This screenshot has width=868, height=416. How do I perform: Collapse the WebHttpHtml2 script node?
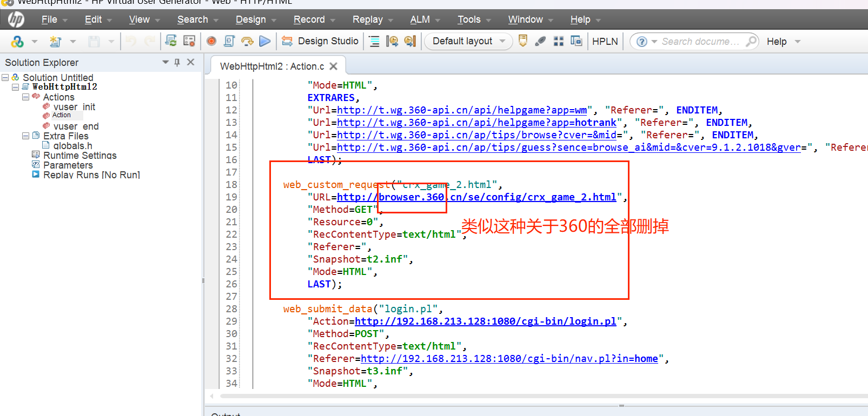[x=15, y=87]
